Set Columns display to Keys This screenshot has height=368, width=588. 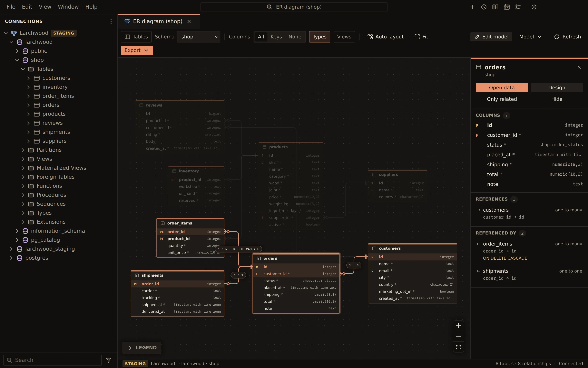click(276, 37)
